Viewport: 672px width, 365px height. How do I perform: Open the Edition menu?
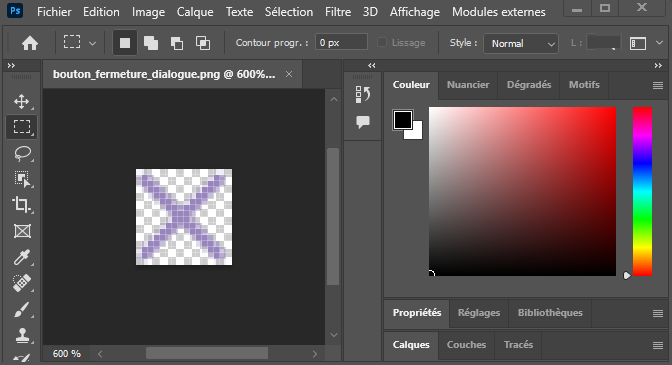tap(101, 12)
